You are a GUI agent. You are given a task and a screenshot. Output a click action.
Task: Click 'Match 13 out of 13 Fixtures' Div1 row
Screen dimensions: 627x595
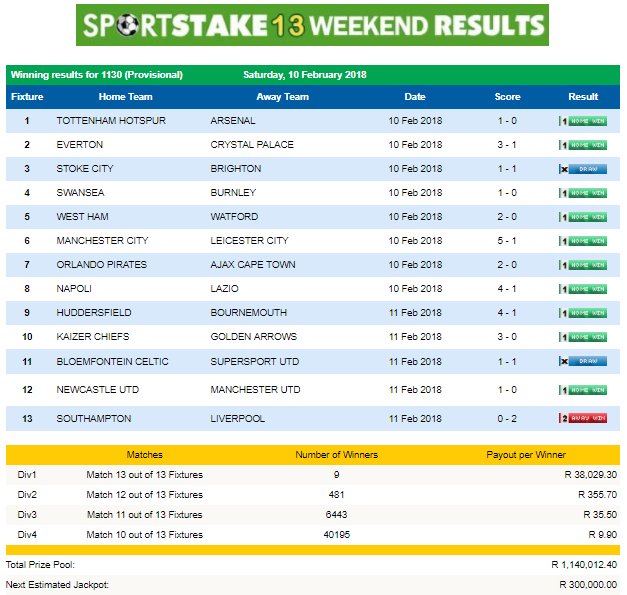(x=145, y=475)
